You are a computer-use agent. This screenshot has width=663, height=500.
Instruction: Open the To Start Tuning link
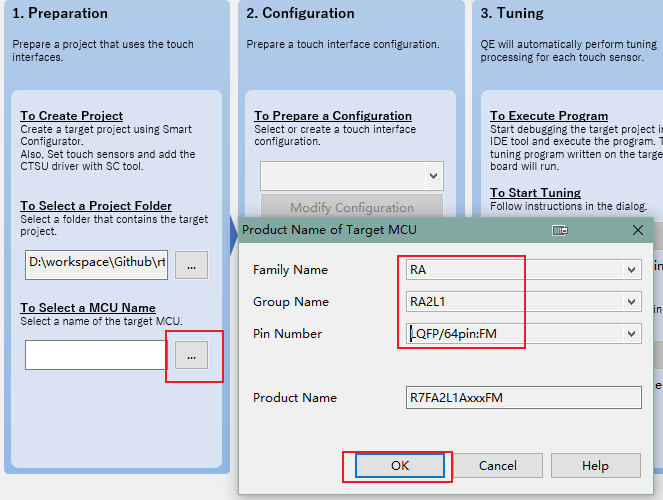tap(535, 193)
